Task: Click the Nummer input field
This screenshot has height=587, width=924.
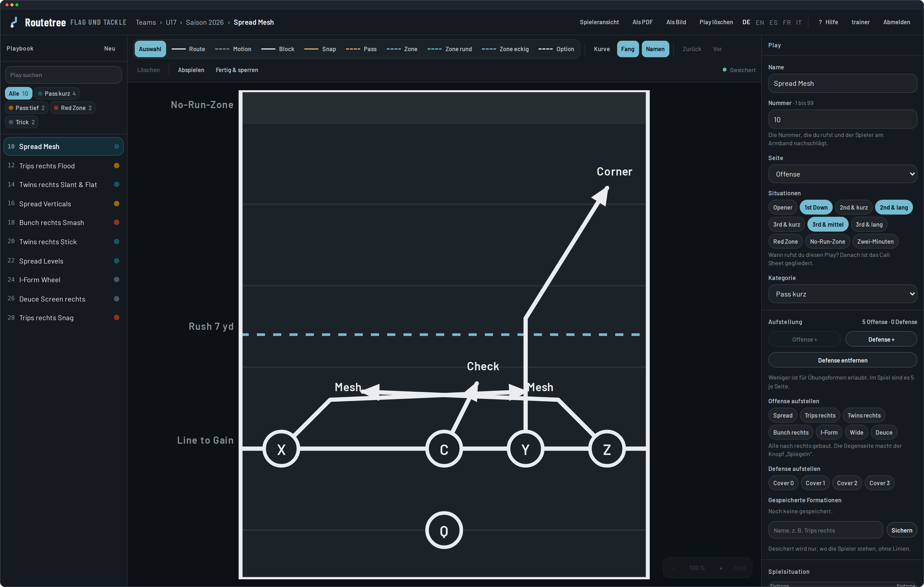Action: click(x=842, y=120)
